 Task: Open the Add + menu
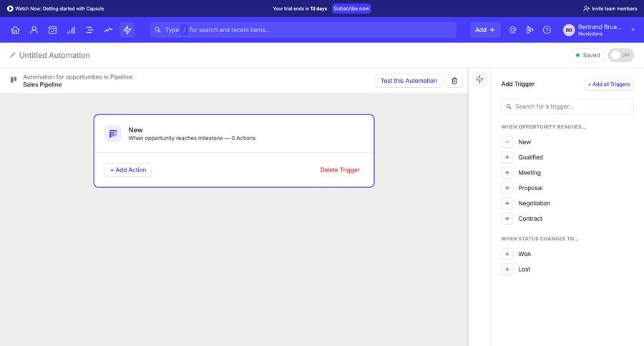[485, 30]
